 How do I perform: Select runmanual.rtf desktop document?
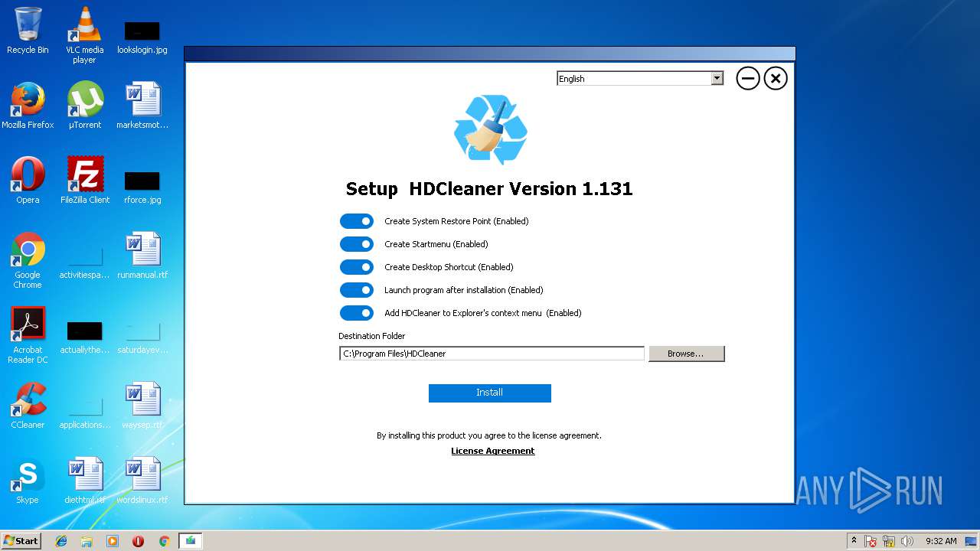[142, 256]
